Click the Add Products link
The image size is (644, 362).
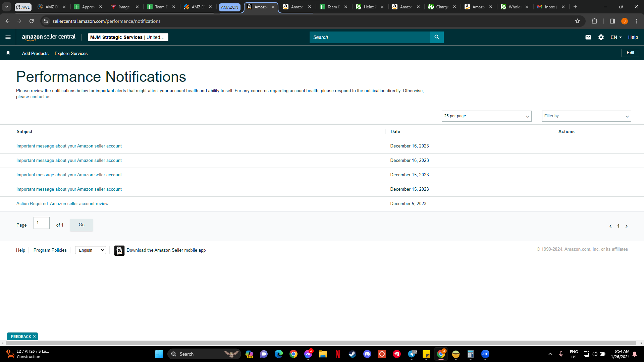click(35, 53)
